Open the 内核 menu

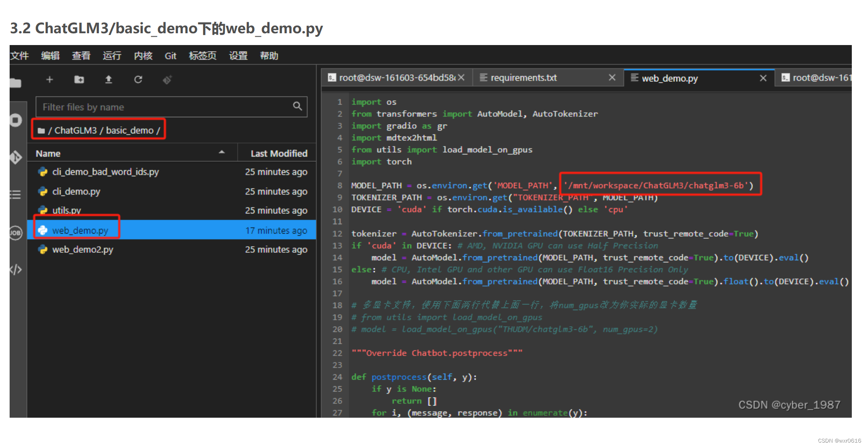click(x=143, y=56)
